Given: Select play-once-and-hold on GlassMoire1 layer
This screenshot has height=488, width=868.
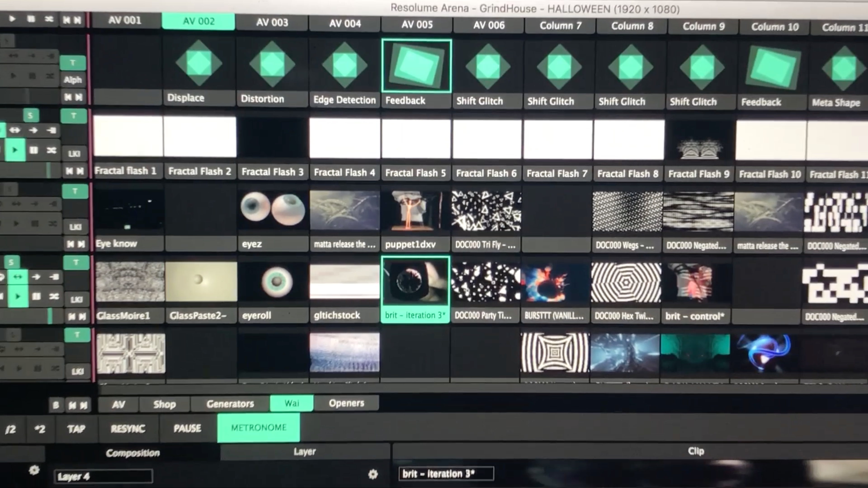Looking at the screenshot, I should point(54,277).
